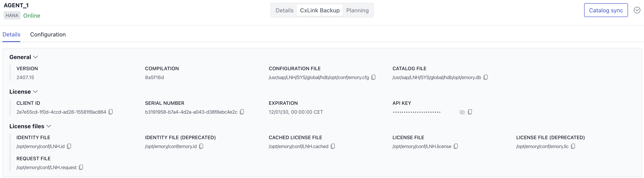Switch to the Configuration tab
Image resolution: width=644 pixels, height=178 pixels.
point(48,34)
